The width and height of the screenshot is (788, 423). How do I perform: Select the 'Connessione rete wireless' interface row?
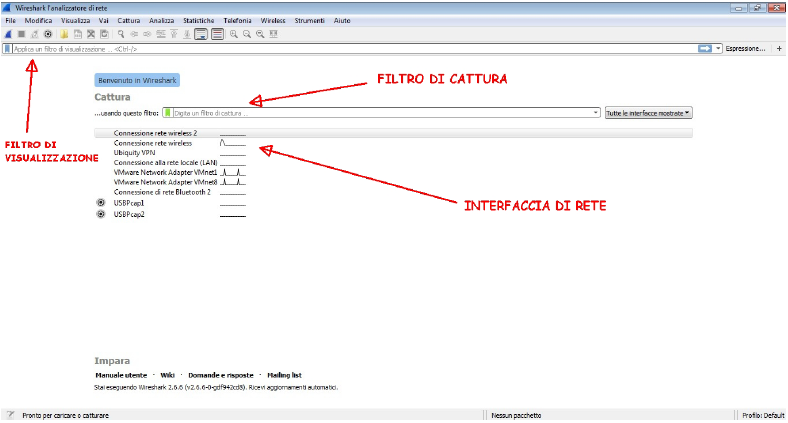tap(393, 143)
